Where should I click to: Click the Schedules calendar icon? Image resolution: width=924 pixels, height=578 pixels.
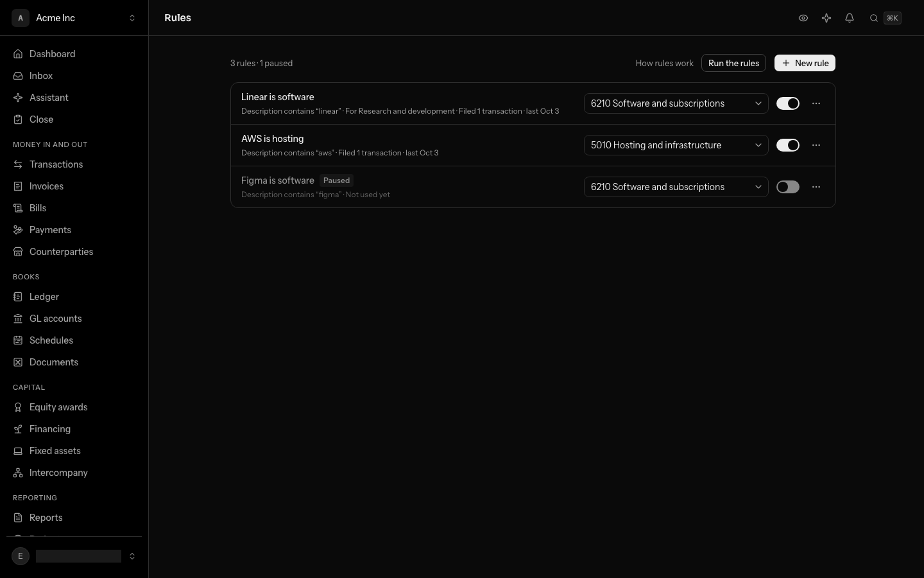pyautogui.click(x=18, y=340)
